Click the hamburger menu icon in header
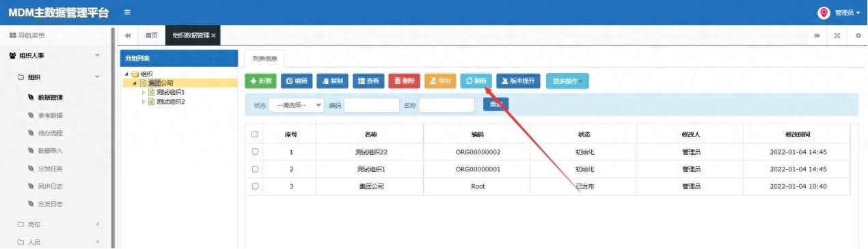Viewport: 868px width, 249px height. point(128,12)
